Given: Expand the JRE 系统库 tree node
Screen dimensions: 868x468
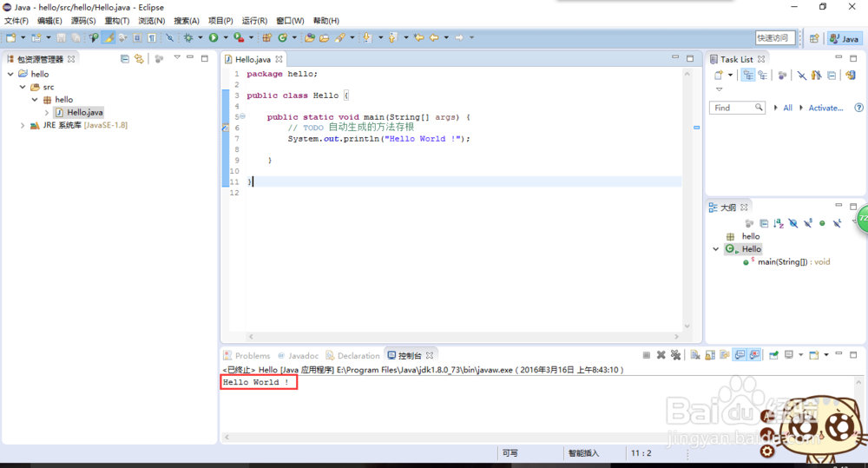Looking at the screenshot, I should pos(23,125).
